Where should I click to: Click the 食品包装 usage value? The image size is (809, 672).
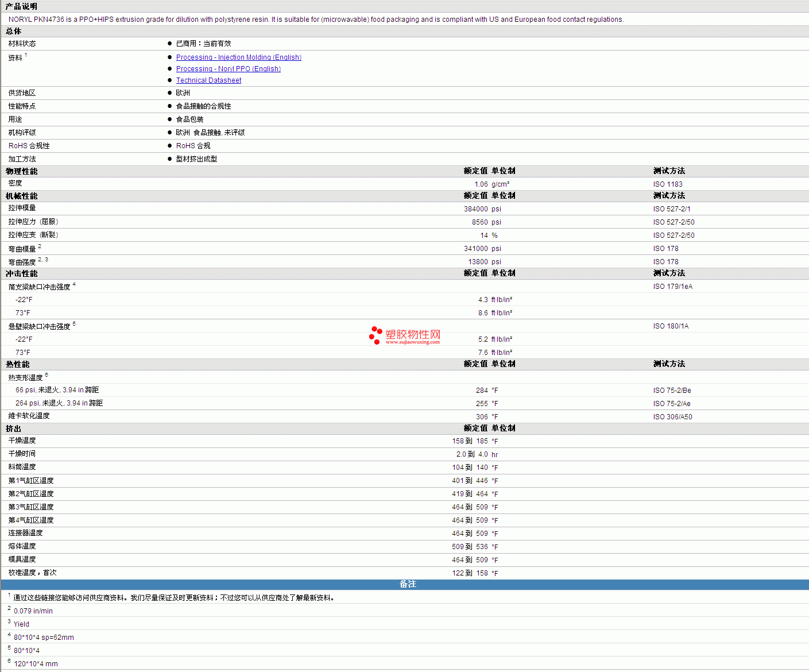(x=189, y=119)
